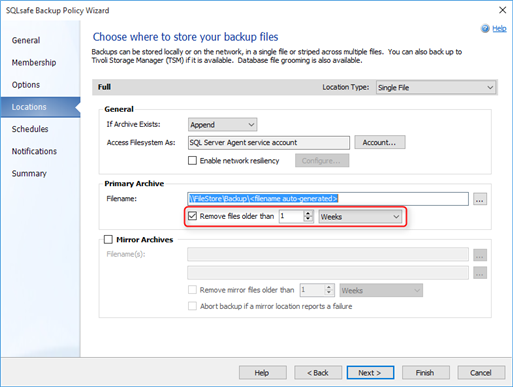Screen dimensions: 513x387
Task: Click the Access Filesystem As field
Action: click(269, 143)
